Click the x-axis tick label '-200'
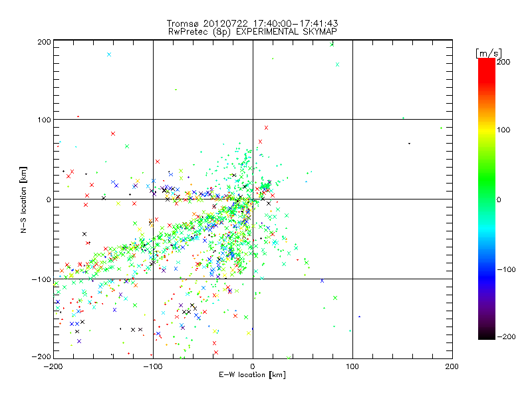The image size is (532, 399). coord(53,366)
